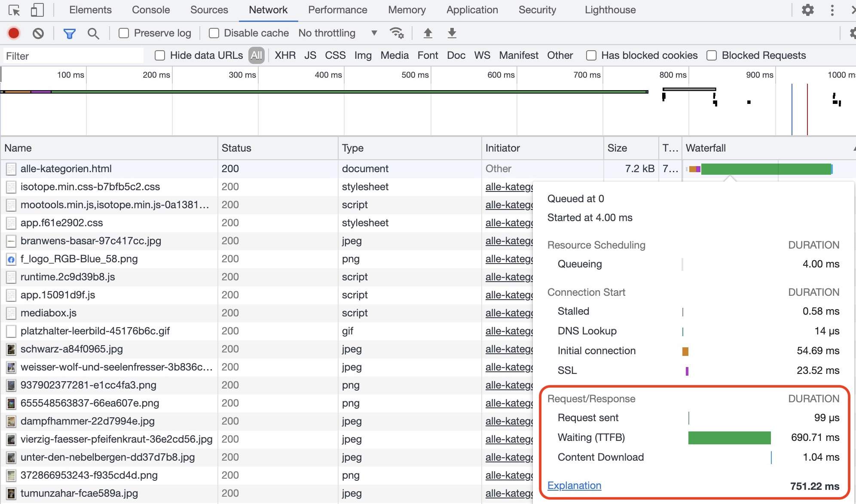Export HAR file with download arrow

pos(452,33)
